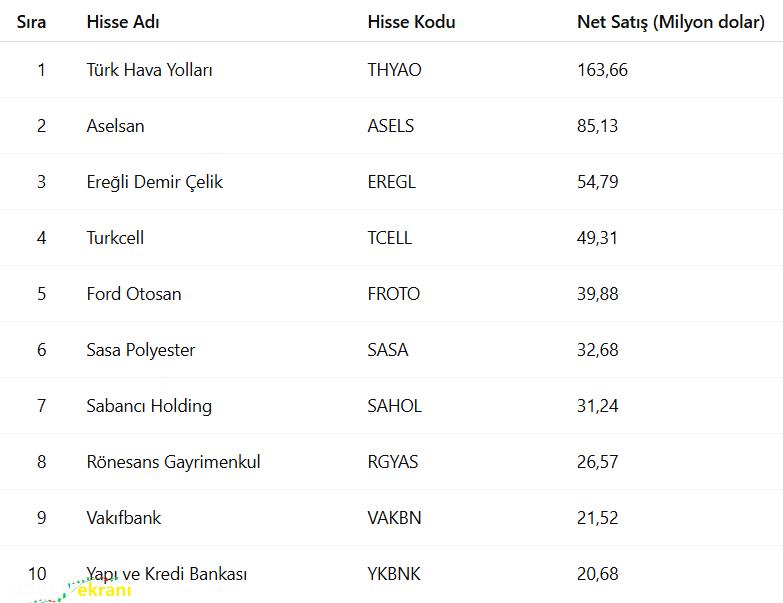
Task: Select the Aselsan stock name
Action: (116, 126)
